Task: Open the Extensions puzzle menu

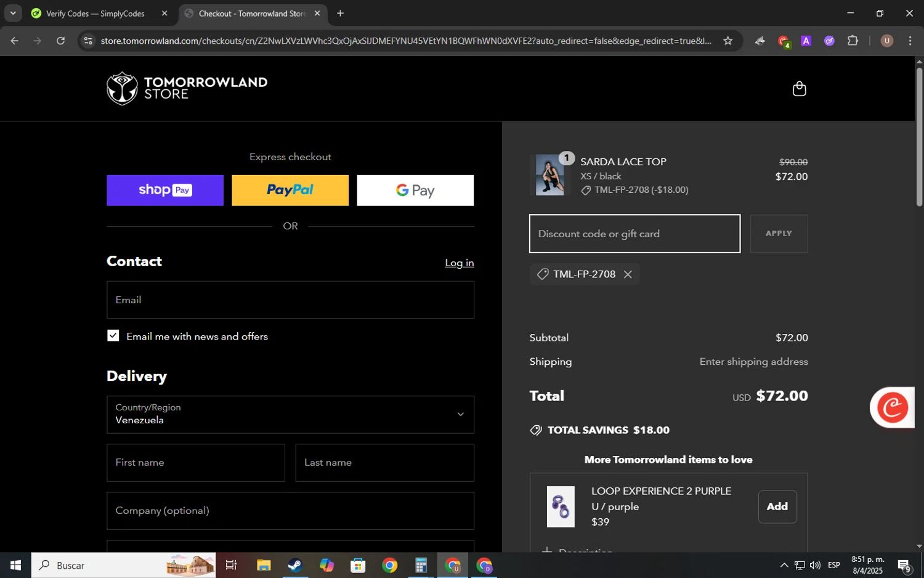Action: (x=853, y=41)
